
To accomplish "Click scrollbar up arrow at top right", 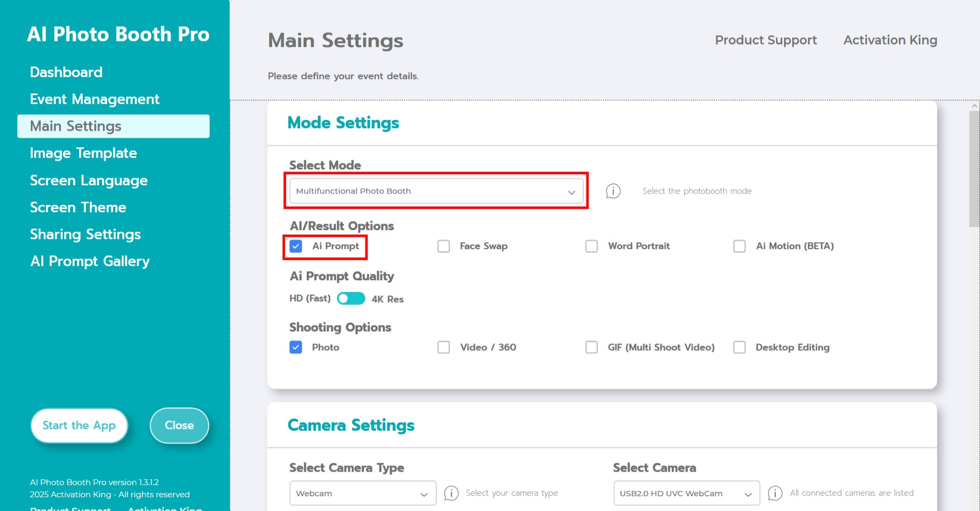I will pos(974,106).
